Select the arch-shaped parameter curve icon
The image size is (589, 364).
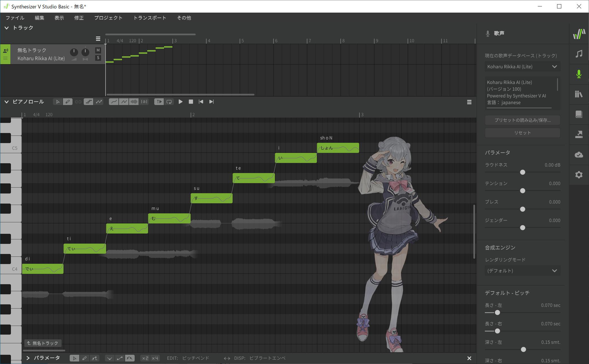tap(130, 358)
